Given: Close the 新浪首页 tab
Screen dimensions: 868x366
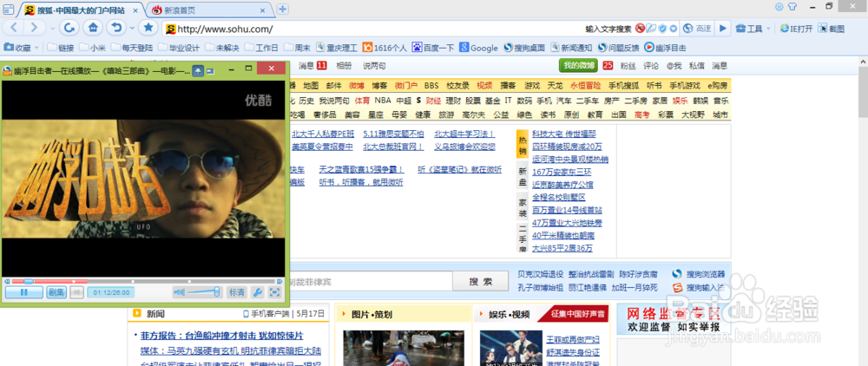Looking at the screenshot, I should click(x=260, y=10).
